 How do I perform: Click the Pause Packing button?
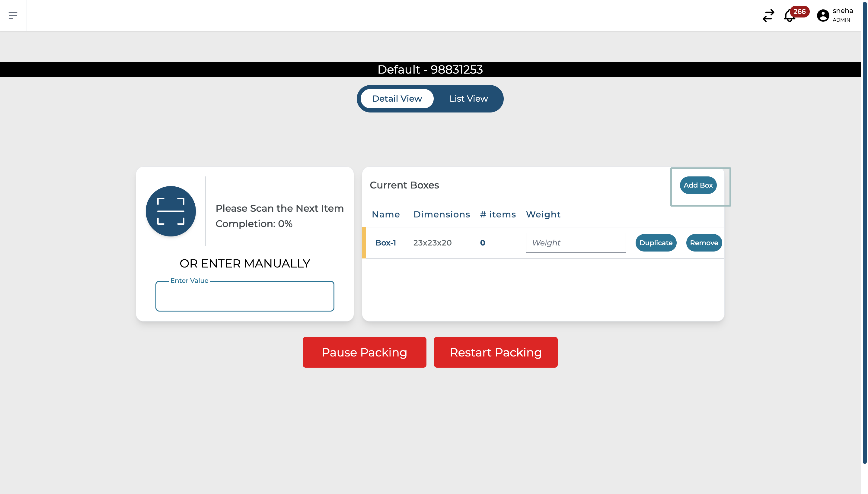364,352
